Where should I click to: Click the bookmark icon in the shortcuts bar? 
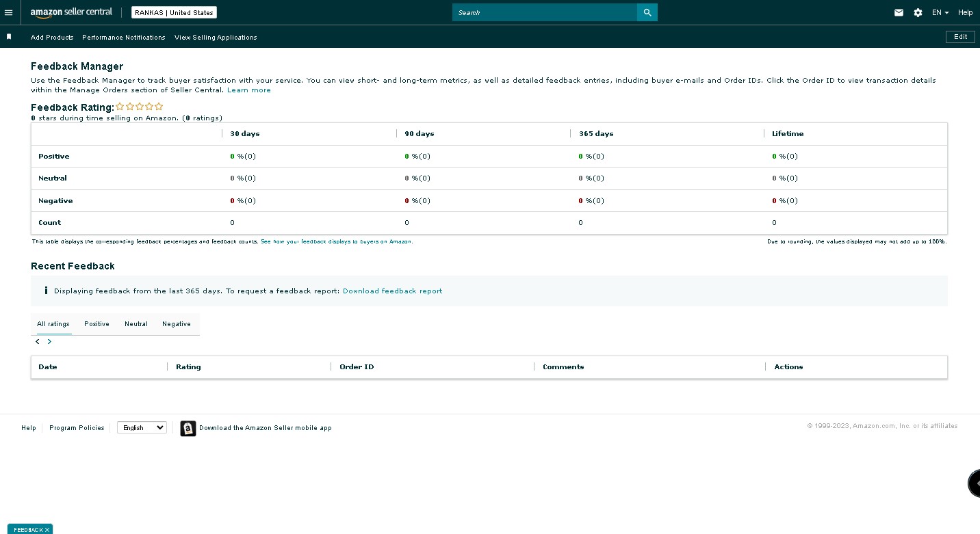point(9,37)
